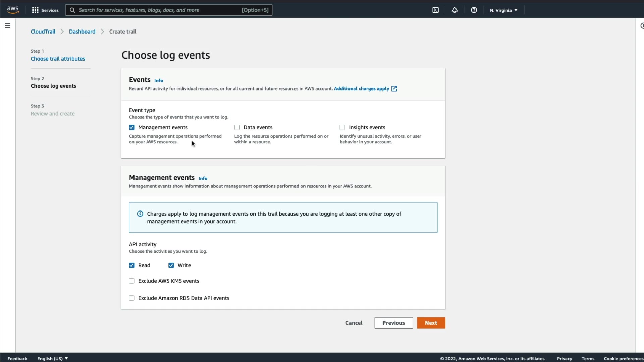This screenshot has height=362, width=644.
Task: Open the external link icon beside Additional charges
Action: [x=394, y=89]
